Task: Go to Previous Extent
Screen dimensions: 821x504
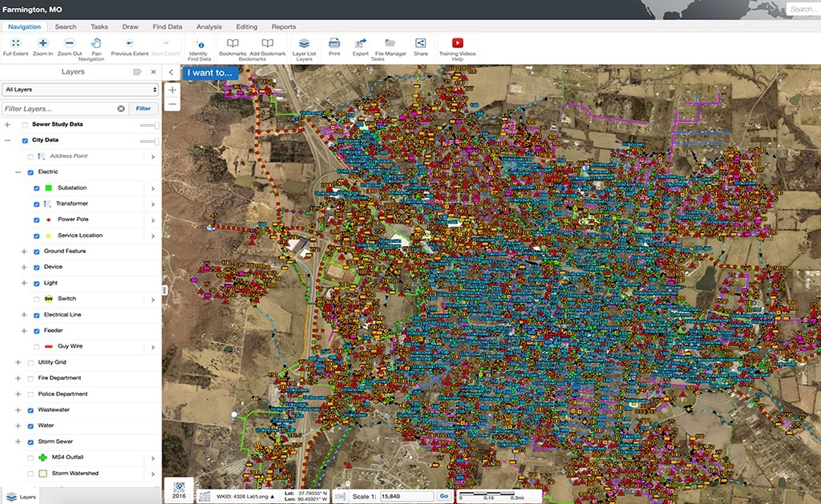Action: (129, 43)
